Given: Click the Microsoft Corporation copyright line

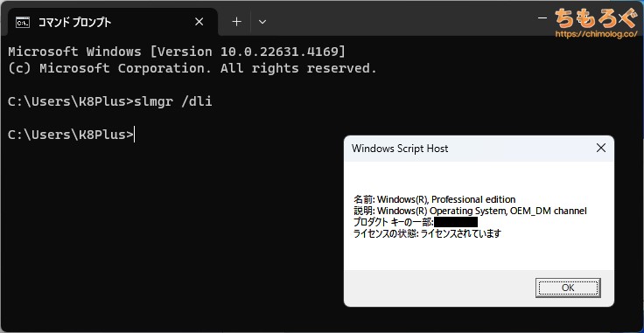Looking at the screenshot, I should click(192, 68).
